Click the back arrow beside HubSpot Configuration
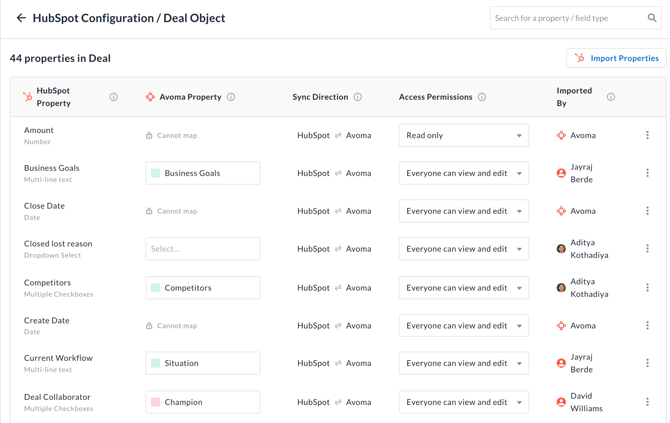The height and width of the screenshot is (423, 670). (20, 18)
